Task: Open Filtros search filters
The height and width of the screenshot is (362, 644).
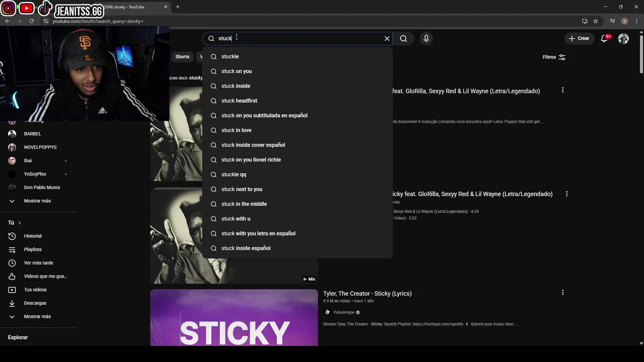Action: tap(554, 57)
